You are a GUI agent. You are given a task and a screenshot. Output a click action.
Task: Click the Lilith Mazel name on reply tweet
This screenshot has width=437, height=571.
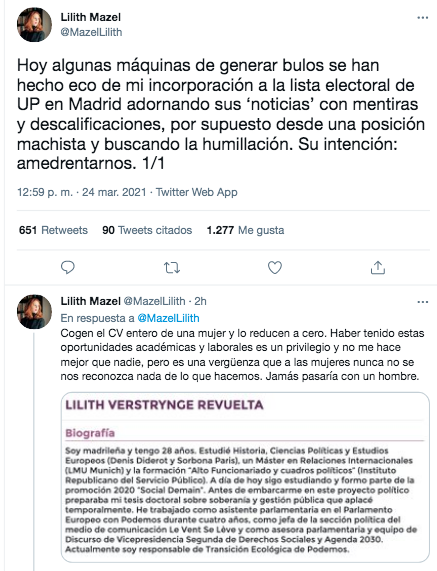point(90,301)
